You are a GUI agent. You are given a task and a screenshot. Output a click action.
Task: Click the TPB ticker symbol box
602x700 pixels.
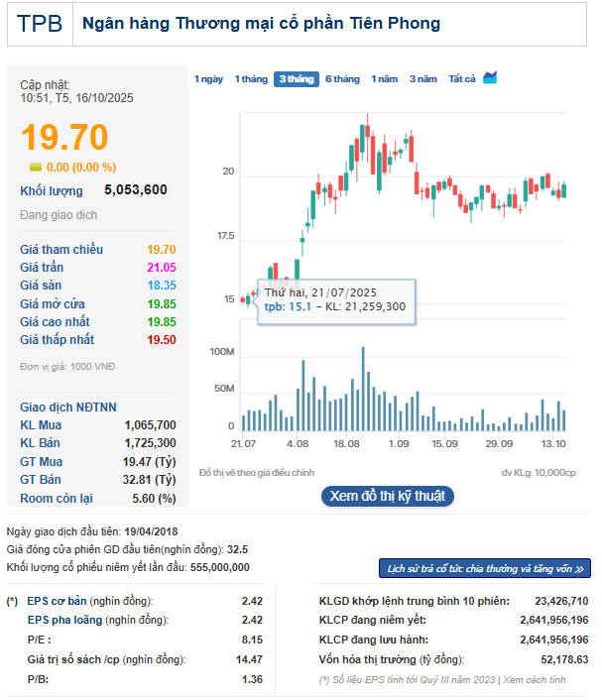(x=40, y=23)
